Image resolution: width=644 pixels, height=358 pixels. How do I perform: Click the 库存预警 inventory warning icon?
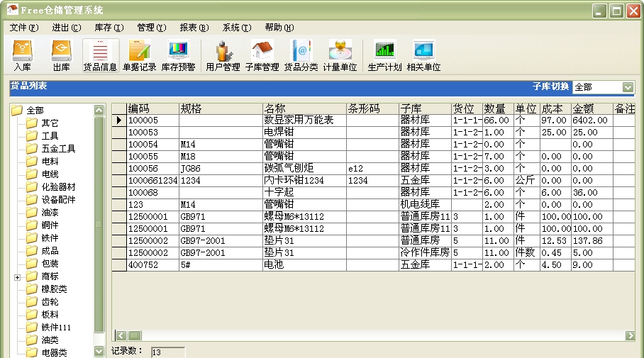click(x=178, y=55)
